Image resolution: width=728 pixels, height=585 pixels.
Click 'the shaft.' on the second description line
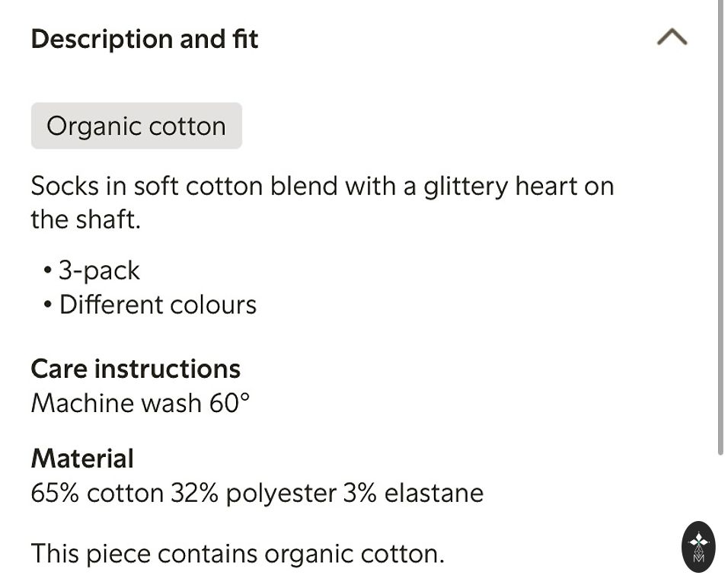(86, 220)
